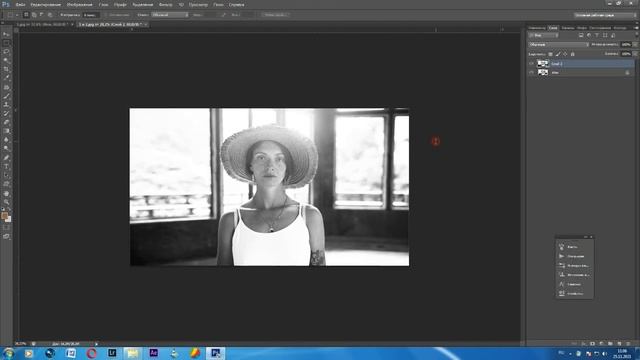Switch to the Навигатор (Navigator) tab
This screenshot has height=360, width=640.
pyautogui.click(x=537, y=28)
